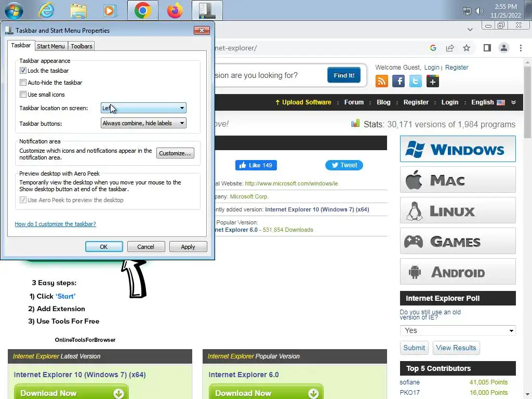Toggle Lock the taskbar checkbox
Image resolution: width=532 pixels, height=399 pixels.
pyautogui.click(x=23, y=71)
